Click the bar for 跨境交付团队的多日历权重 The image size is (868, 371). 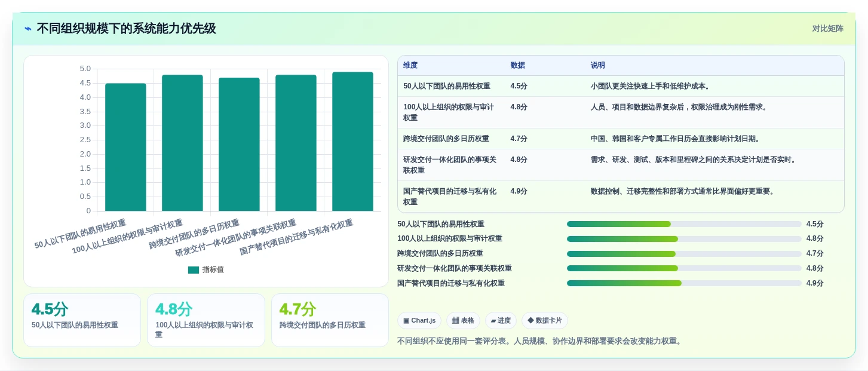(239, 145)
